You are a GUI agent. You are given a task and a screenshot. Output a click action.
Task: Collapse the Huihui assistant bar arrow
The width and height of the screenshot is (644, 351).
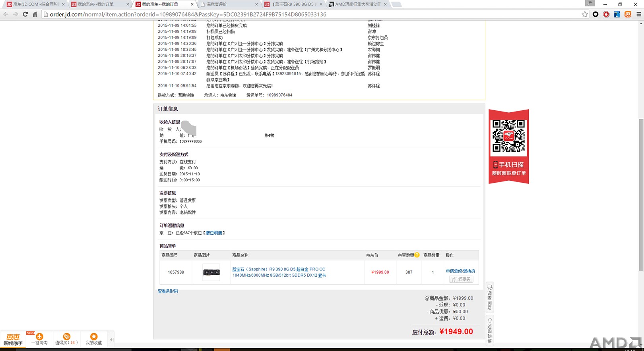[112, 340]
